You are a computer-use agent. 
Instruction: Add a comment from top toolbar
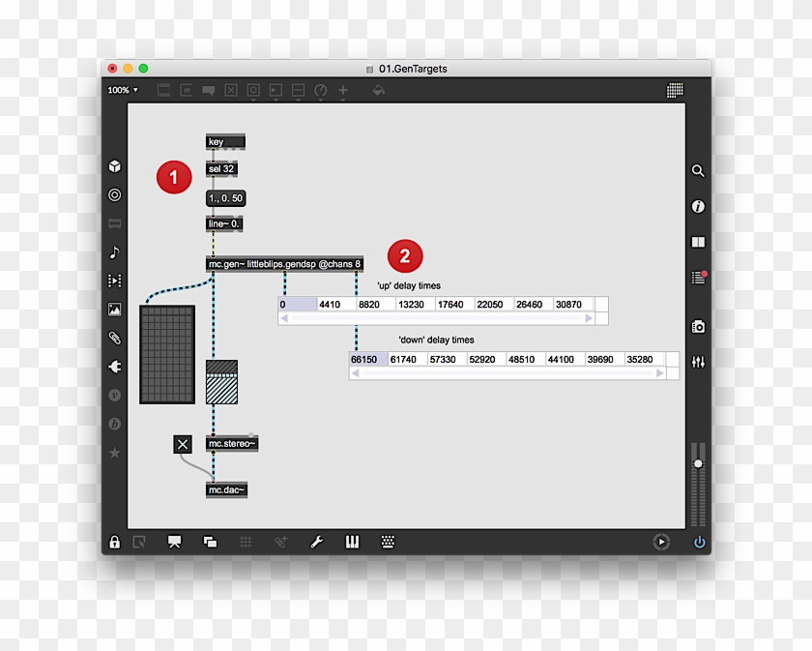click(x=209, y=90)
